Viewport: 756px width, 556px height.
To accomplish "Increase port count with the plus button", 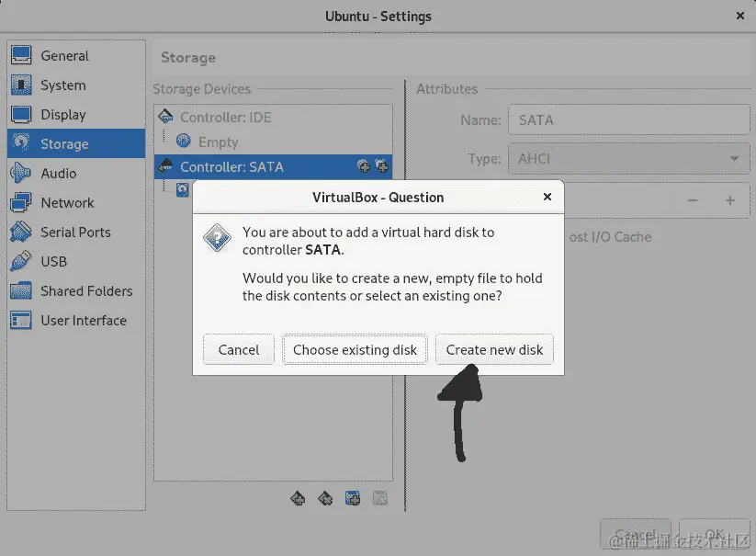I will point(730,200).
